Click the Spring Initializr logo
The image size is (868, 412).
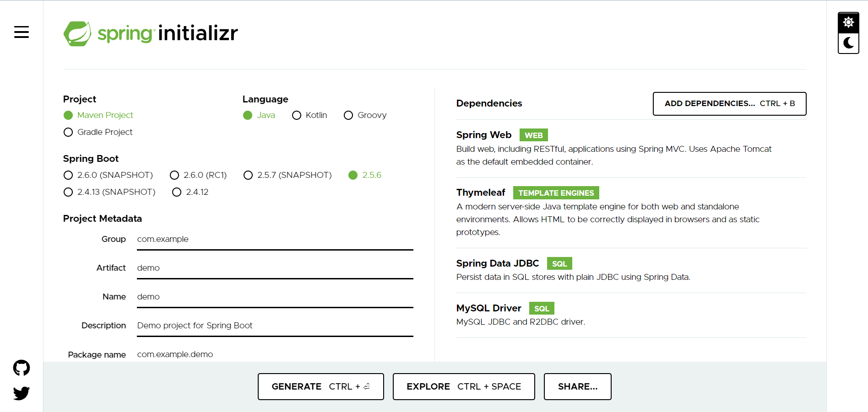[151, 33]
